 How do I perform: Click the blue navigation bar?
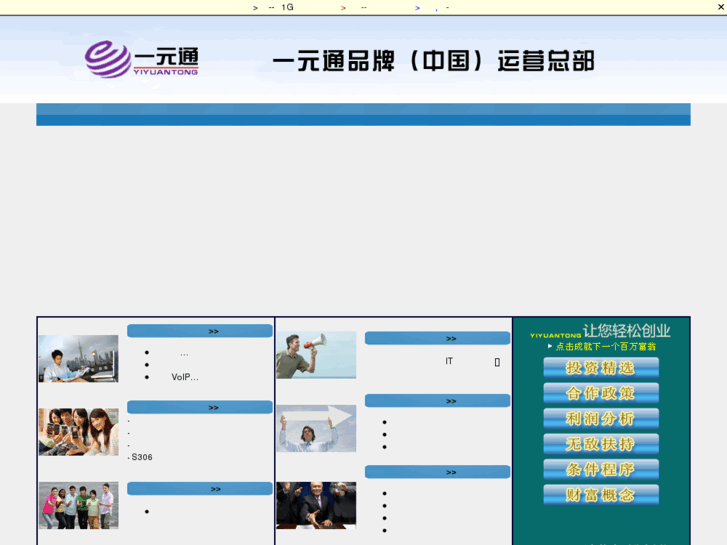point(364,115)
